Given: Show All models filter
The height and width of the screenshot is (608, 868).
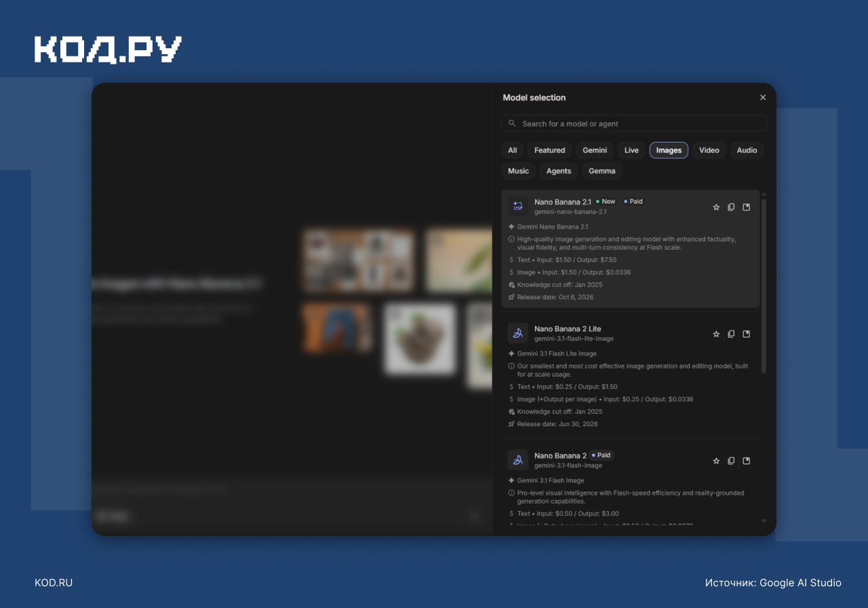Looking at the screenshot, I should 512,150.
